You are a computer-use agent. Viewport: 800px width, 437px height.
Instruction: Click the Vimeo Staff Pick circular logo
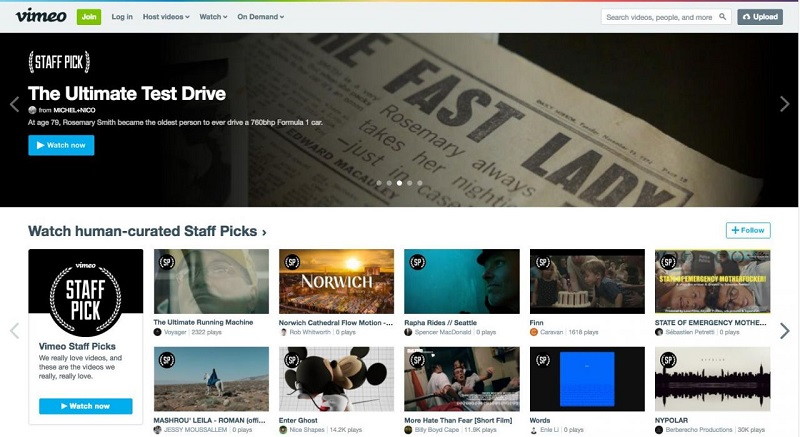click(x=86, y=298)
